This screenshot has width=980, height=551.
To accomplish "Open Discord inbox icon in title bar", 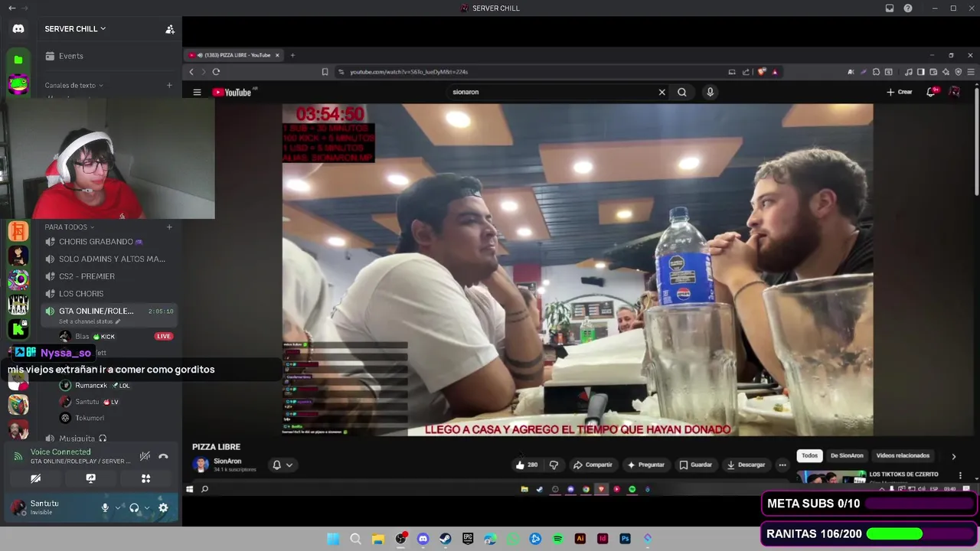I will 890,8.
